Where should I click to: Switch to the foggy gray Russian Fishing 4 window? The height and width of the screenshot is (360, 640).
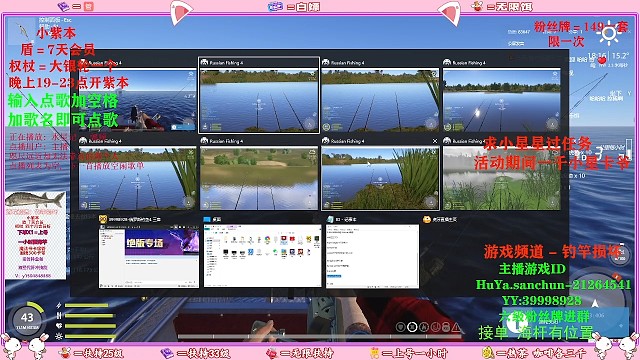coord(502,178)
